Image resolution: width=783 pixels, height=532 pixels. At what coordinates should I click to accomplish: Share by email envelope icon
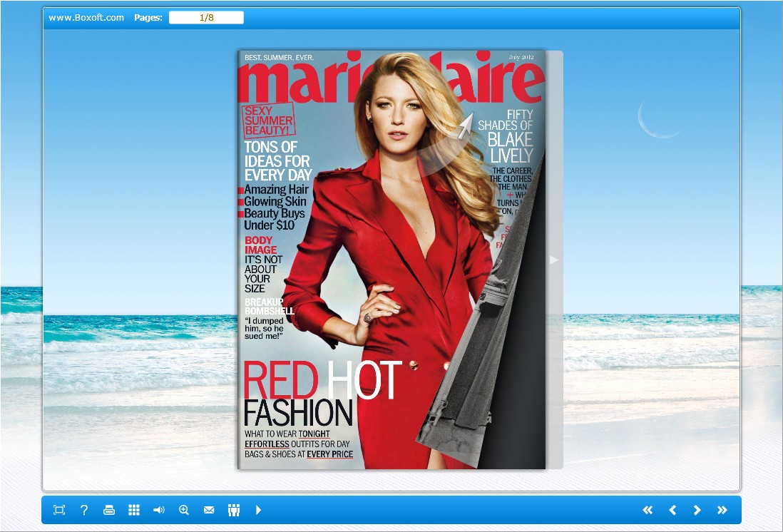209,510
